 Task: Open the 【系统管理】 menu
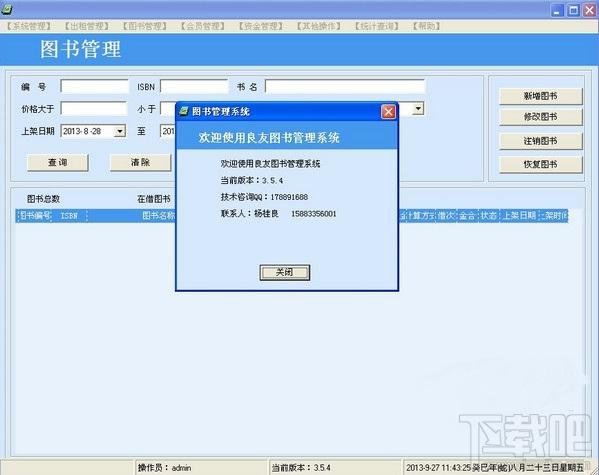[29, 26]
